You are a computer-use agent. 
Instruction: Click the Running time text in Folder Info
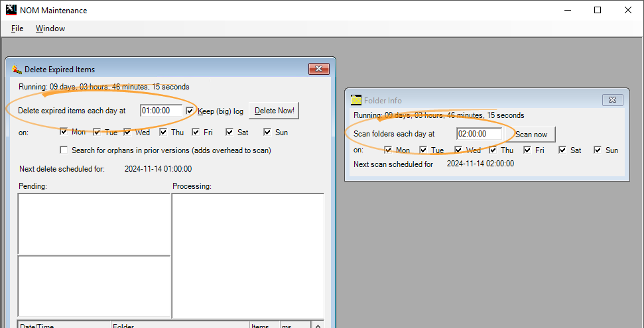coord(438,115)
